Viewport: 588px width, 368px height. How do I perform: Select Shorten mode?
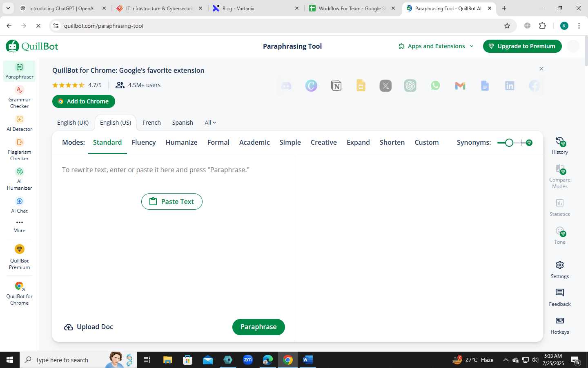392,142
